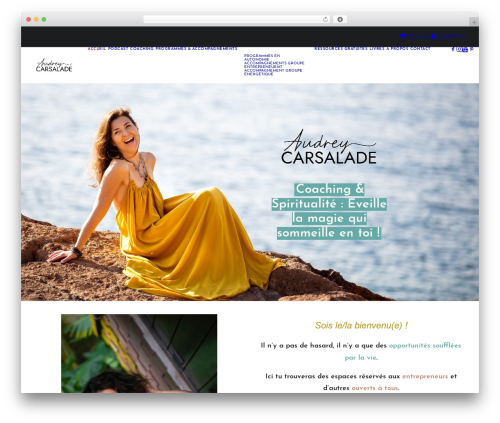Image resolution: width=500 pixels, height=423 pixels.
Task: Open the Panier shopping cart link
Action: click(x=417, y=36)
